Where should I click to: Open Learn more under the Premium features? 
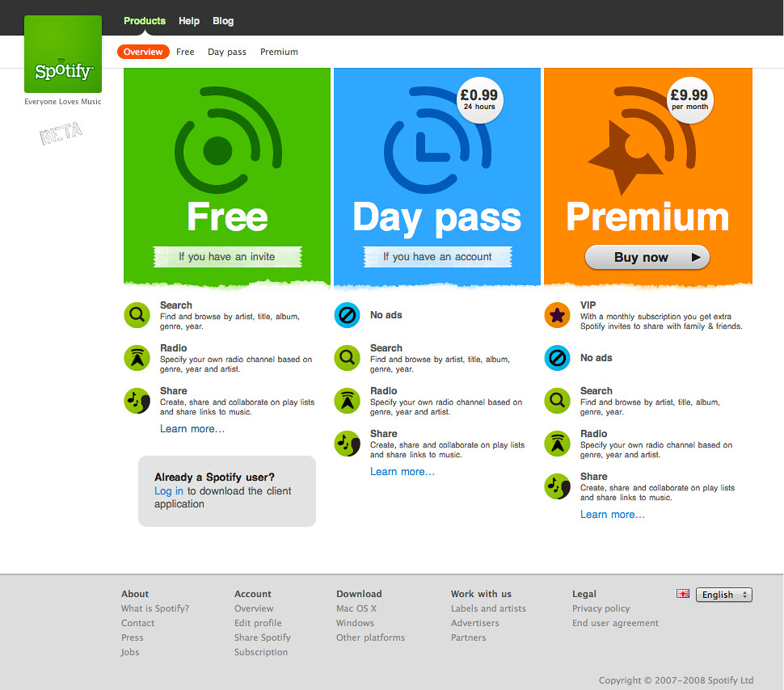click(613, 515)
